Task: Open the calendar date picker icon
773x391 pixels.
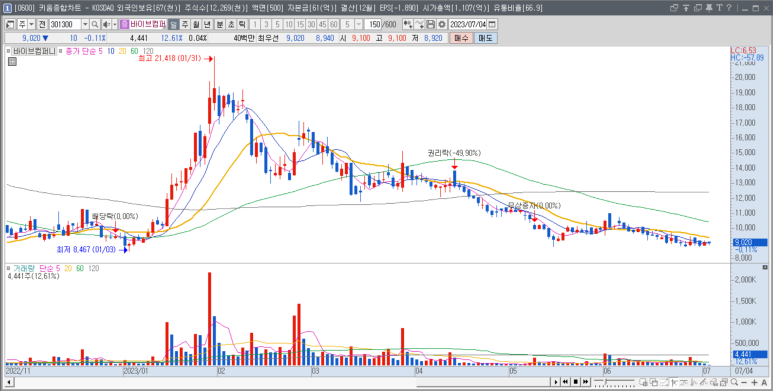Action: pyautogui.click(x=492, y=25)
